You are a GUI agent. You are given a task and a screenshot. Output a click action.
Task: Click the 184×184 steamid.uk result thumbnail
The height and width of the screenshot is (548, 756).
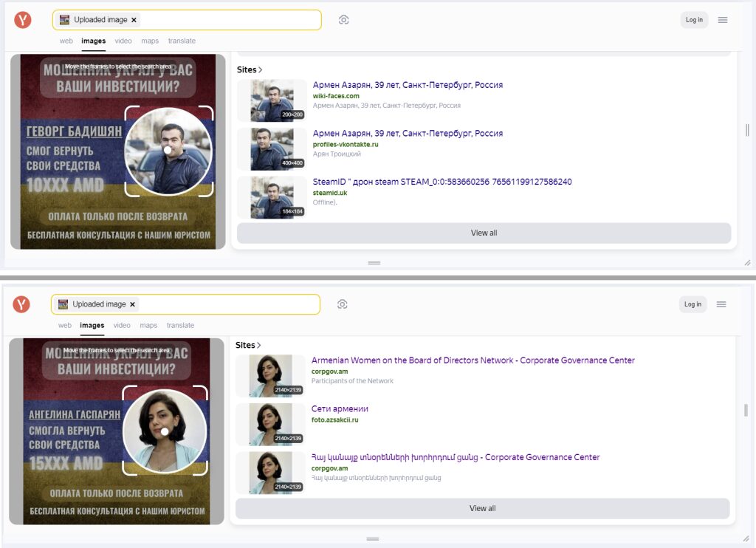(x=272, y=197)
